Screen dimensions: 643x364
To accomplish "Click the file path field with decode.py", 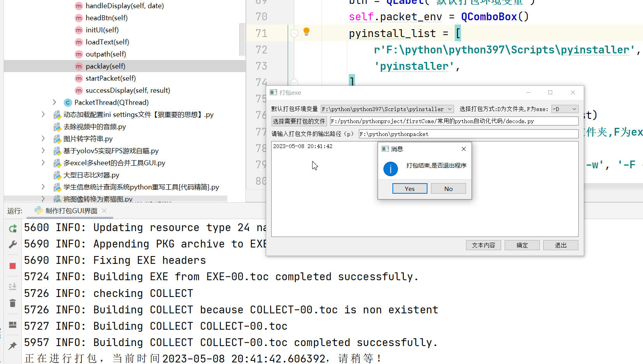I will point(454,121).
